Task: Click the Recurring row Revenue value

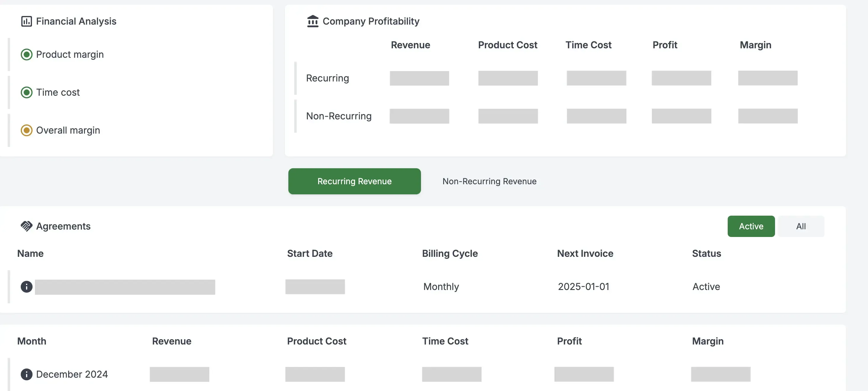Action: point(419,78)
